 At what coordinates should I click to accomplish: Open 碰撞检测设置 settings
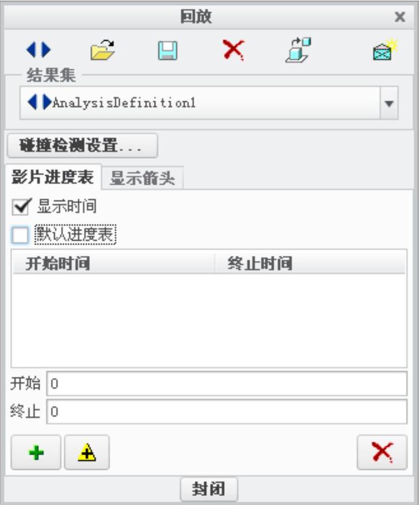click(82, 146)
